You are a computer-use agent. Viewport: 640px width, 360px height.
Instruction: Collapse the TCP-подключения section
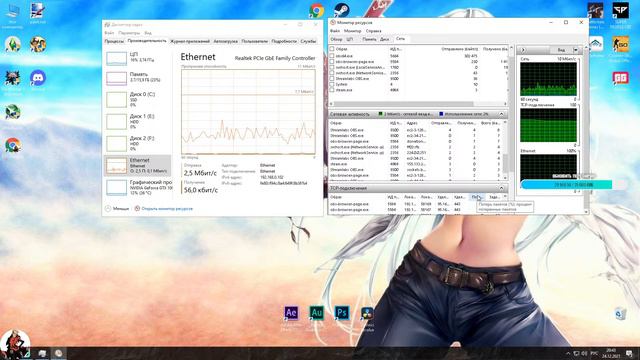(502, 188)
